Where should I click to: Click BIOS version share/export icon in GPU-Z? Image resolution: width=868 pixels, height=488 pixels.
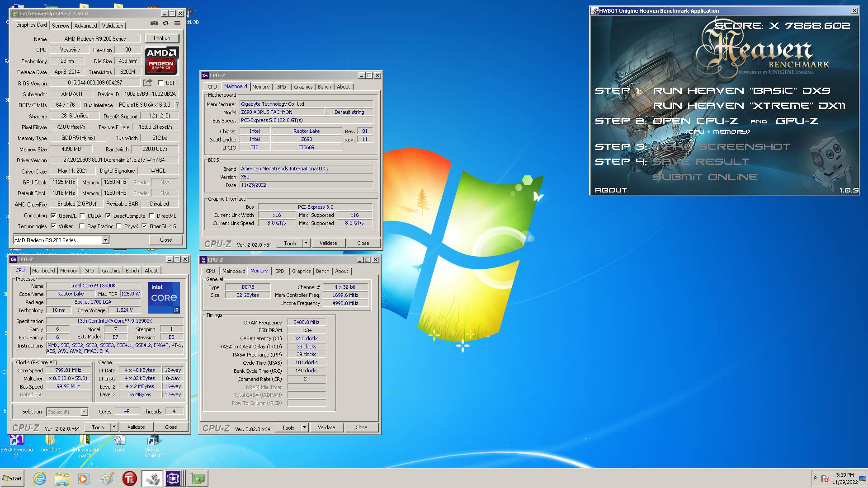point(147,83)
